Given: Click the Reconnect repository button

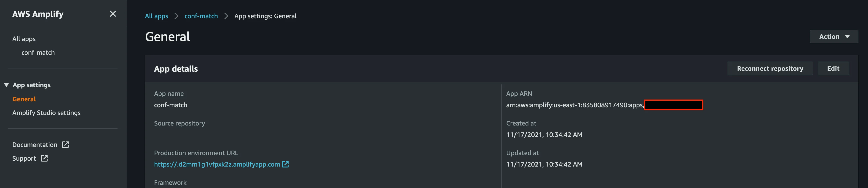Looking at the screenshot, I should tap(770, 69).
